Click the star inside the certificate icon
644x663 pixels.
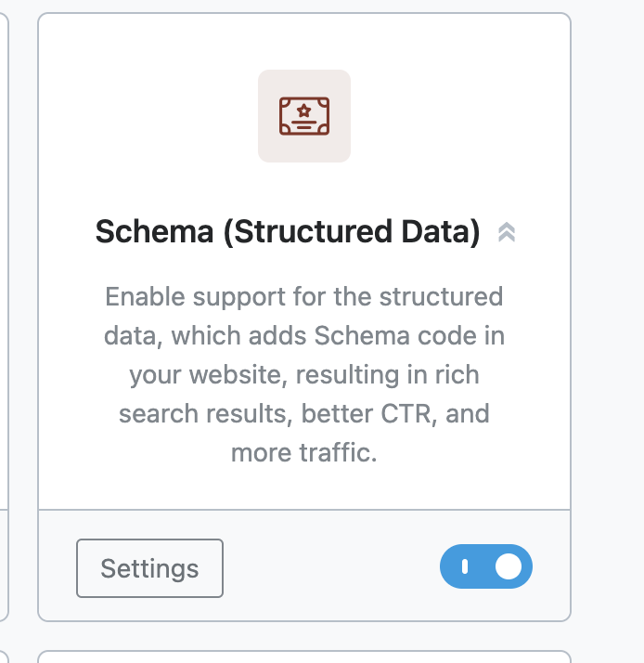coord(303,110)
